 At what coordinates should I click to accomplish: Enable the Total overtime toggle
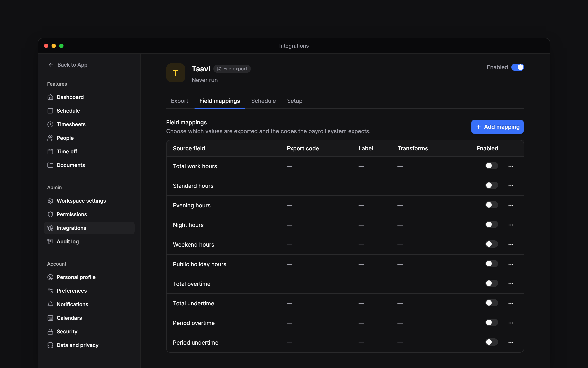pyautogui.click(x=492, y=283)
